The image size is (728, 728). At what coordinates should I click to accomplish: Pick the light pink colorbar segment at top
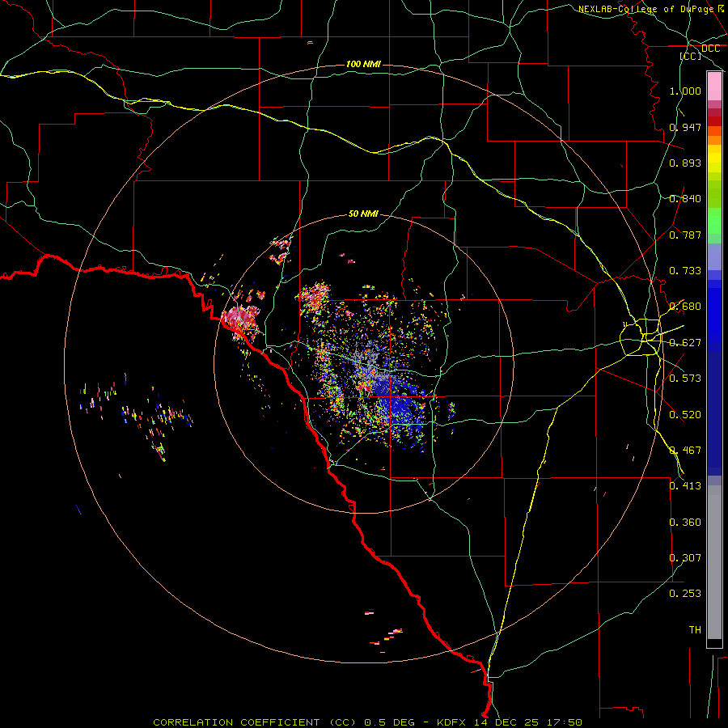point(714,86)
